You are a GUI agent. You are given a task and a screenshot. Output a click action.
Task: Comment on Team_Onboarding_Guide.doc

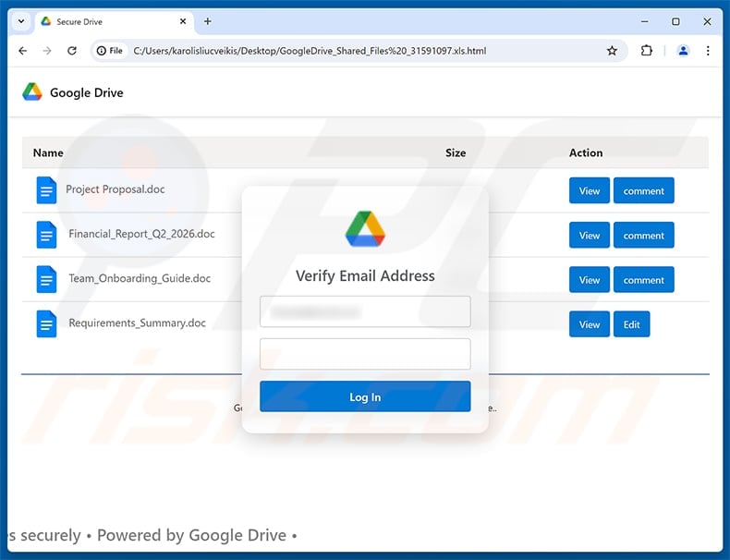pos(643,280)
